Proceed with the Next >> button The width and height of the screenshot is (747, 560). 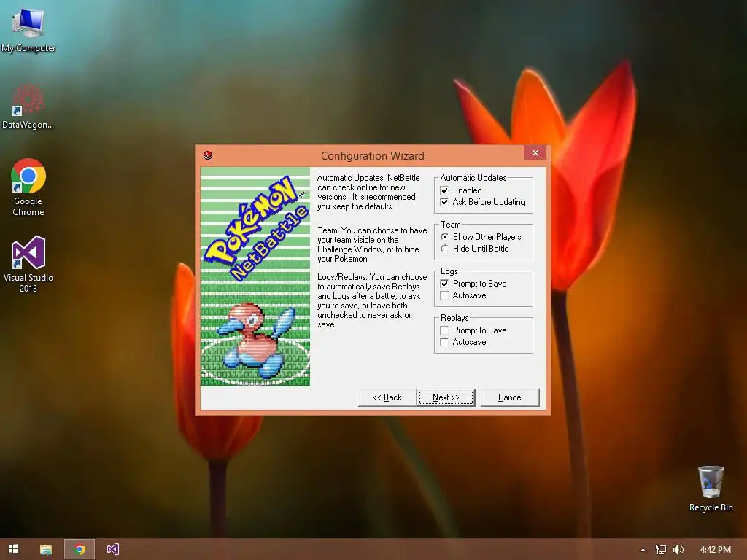446,397
